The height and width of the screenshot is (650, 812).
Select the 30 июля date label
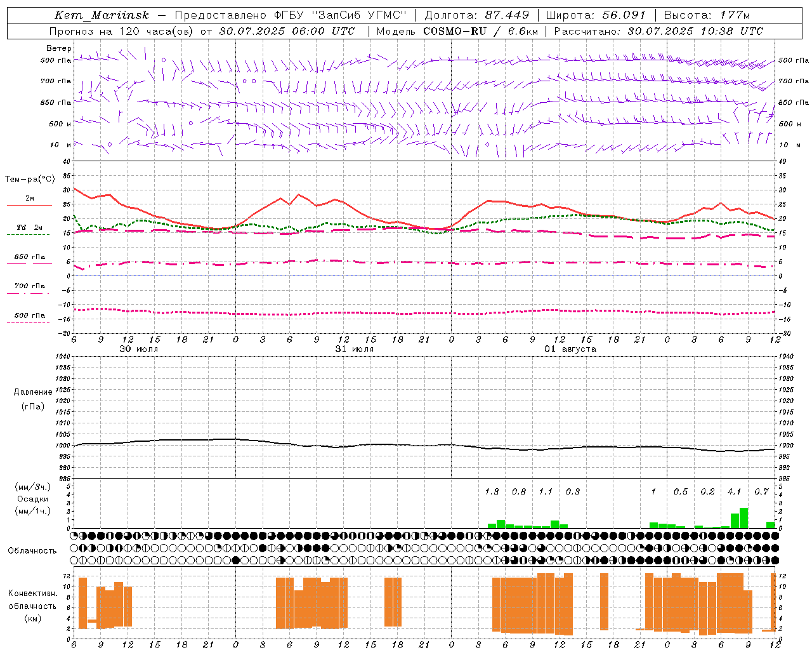[x=139, y=349]
